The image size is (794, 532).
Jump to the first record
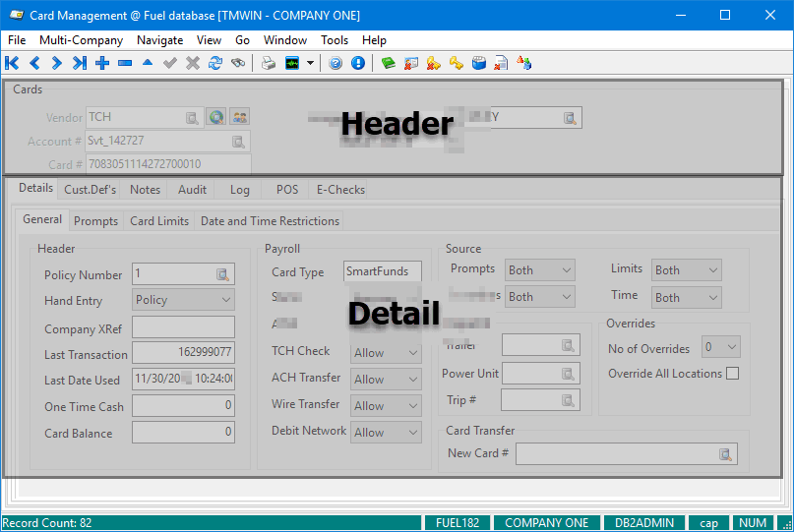[12, 63]
